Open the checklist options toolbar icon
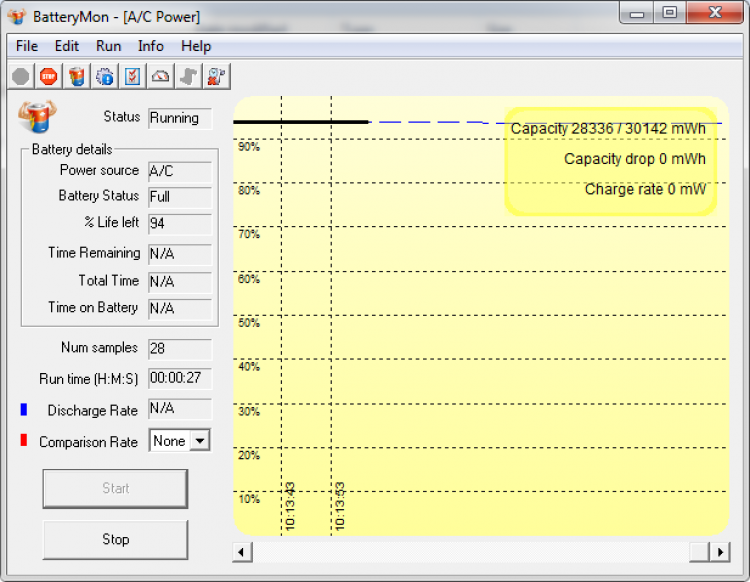The width and height of the screenshot is (750, 582). (x=132, y=77)
